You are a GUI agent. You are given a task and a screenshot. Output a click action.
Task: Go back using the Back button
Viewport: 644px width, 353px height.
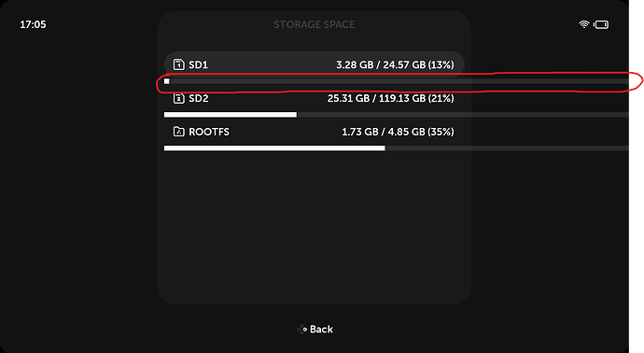[x=315, y=329]
